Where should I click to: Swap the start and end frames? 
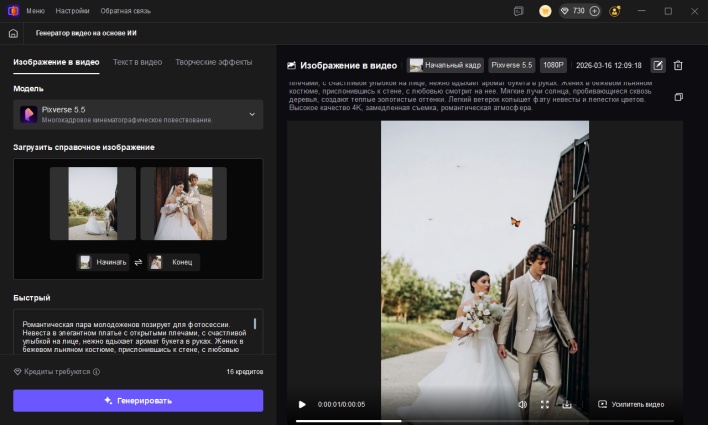(138, 262)
